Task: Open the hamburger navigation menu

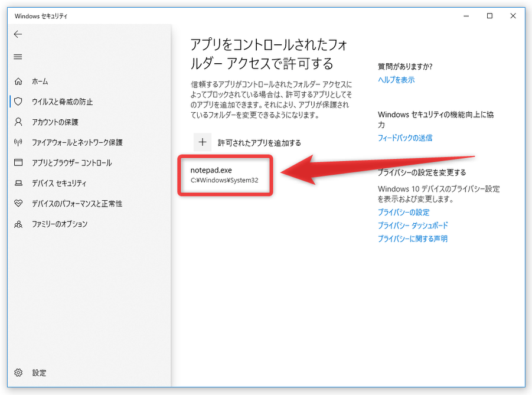Action: click(18, 57)
